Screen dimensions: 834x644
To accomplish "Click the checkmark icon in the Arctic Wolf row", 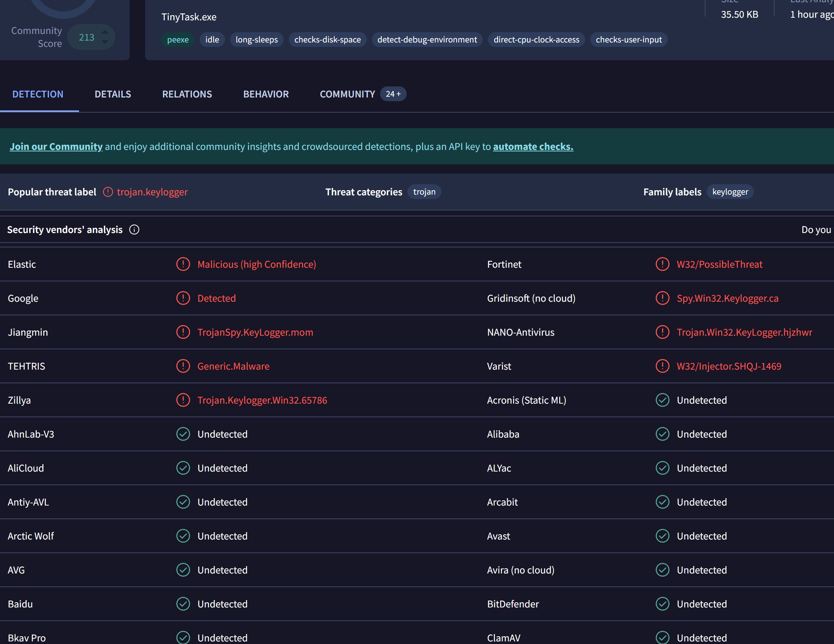I will (183, 536).
